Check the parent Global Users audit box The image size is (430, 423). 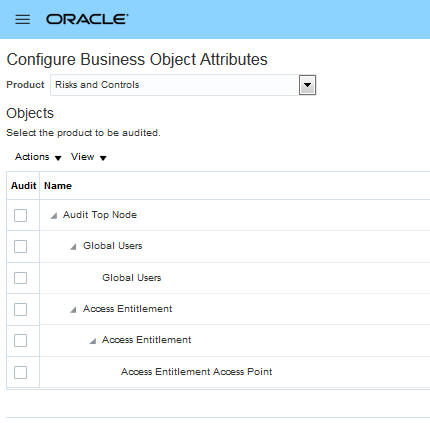point(21,247)
